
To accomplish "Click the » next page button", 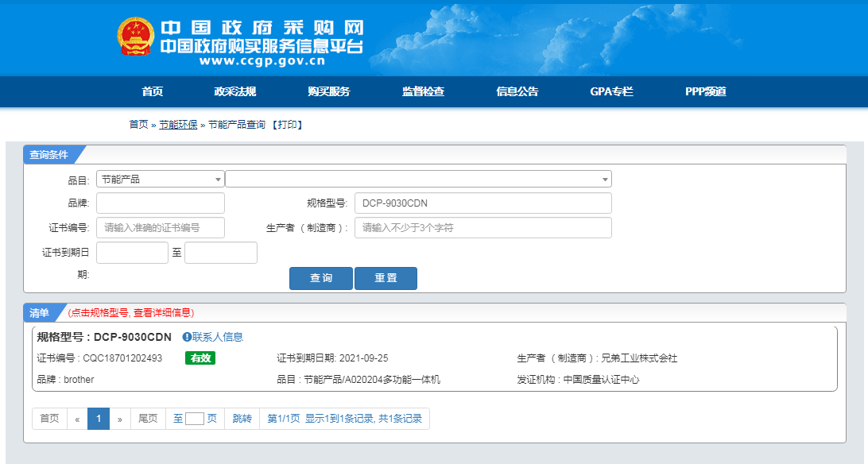I will coord(119,419).
